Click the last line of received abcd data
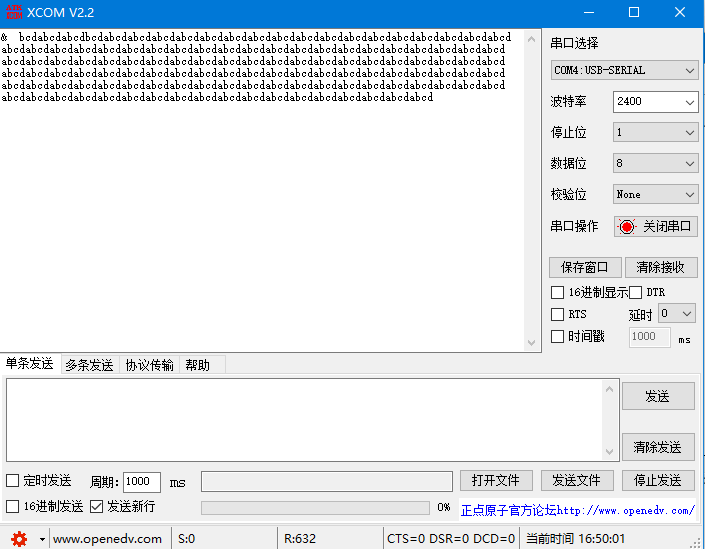This screenshot has width=705, height=549. (217, 98)
